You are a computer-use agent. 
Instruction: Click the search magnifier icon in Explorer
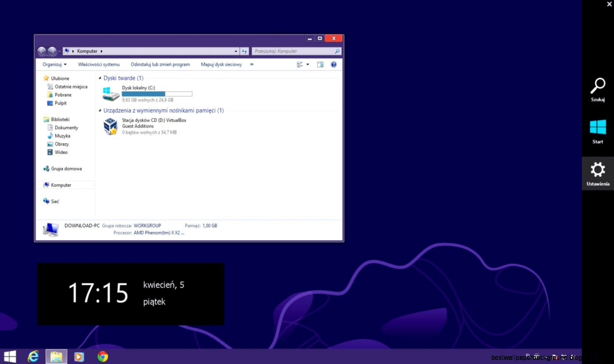337,51
